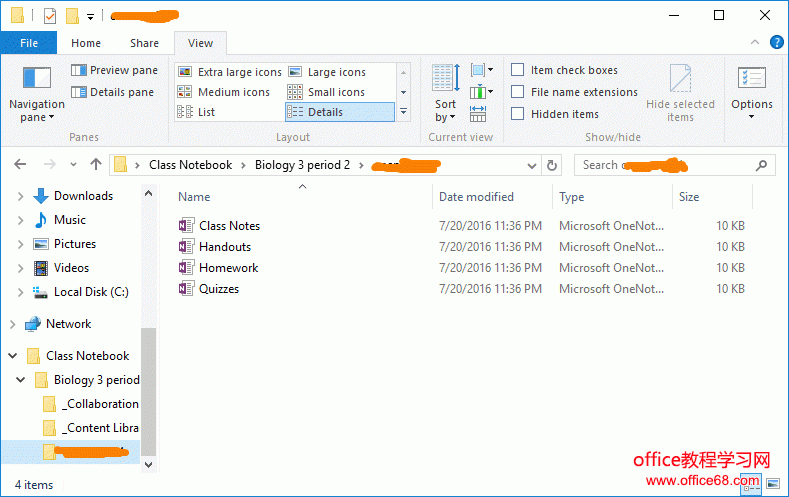Sort by Date modified column header

[x=477, y=197]
